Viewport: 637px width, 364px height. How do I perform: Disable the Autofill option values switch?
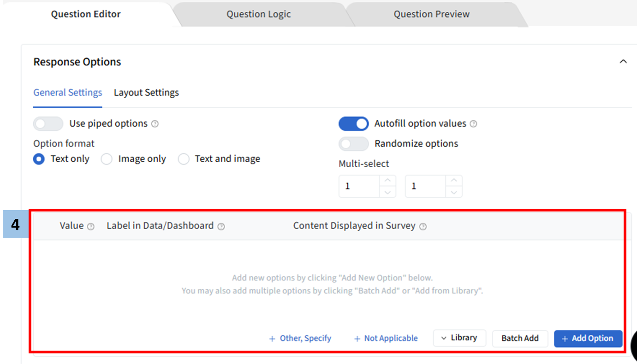coord(354,123)
